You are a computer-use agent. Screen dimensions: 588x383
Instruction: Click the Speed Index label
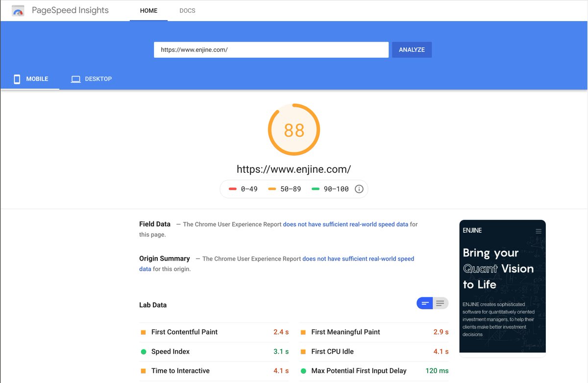pos(171,352)
